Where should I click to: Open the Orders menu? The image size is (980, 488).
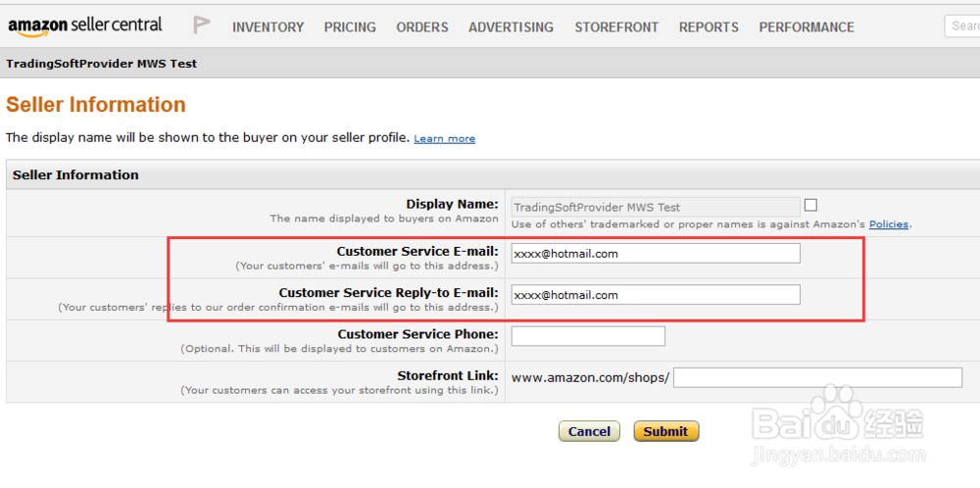(422, 27)
